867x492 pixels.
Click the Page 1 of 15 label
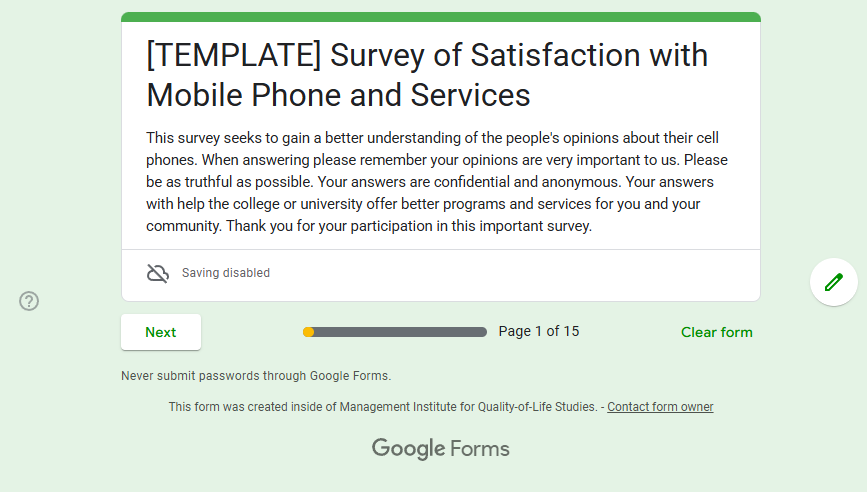(538, 331)
